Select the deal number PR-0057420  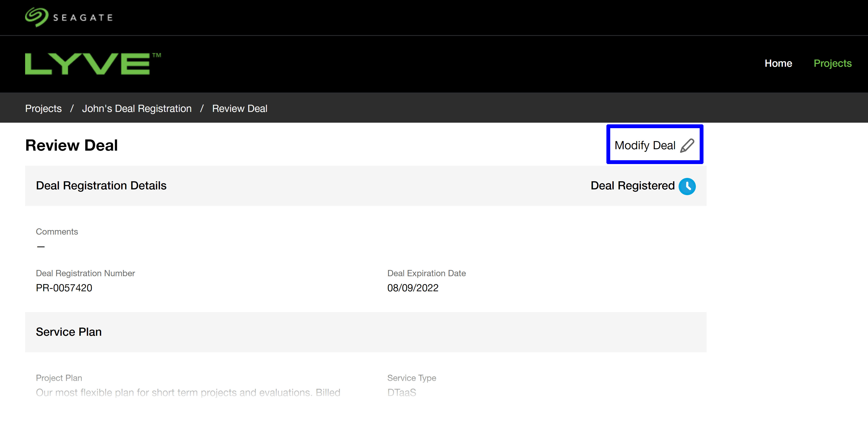(64, 288)
